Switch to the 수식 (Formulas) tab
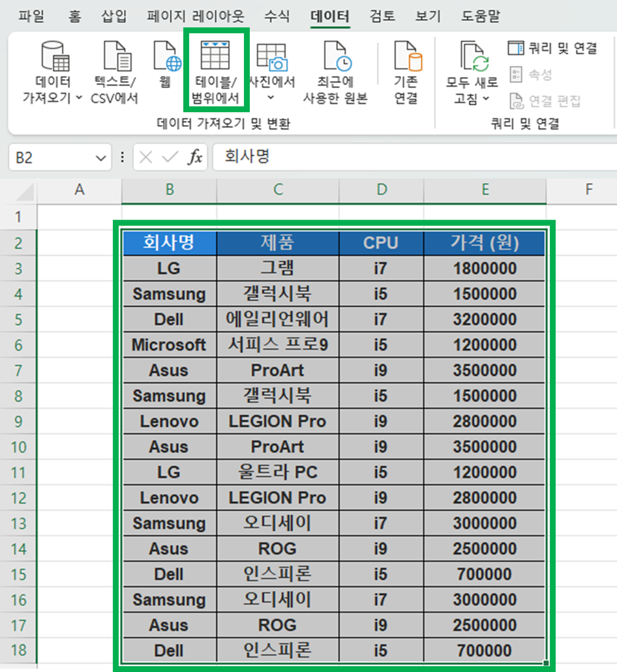 (277, 16)
